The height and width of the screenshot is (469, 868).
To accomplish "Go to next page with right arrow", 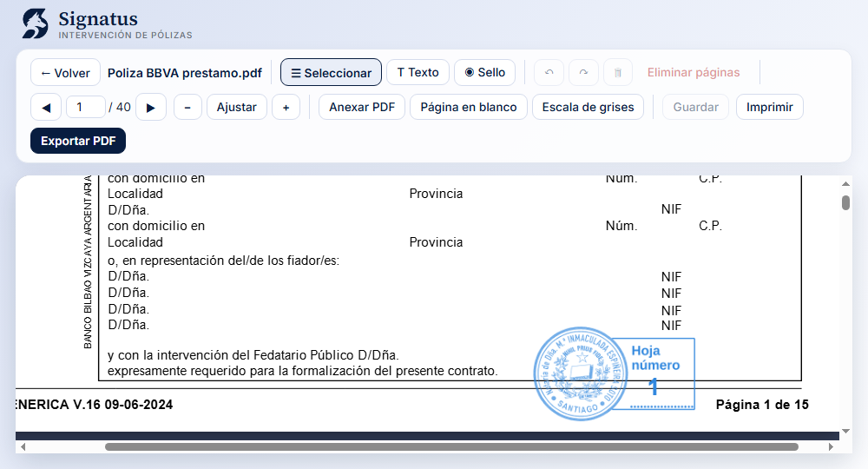I will pos(151,108).
